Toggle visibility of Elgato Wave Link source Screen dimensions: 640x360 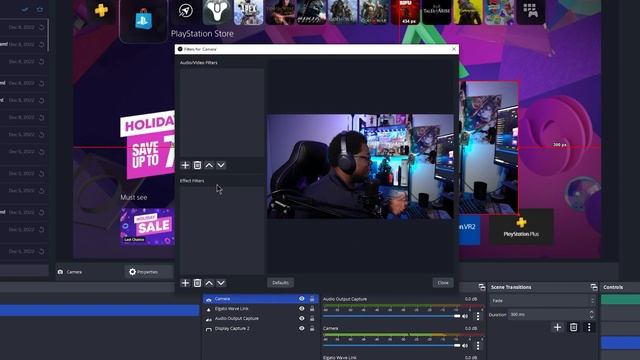pyautogui.click(x=302, y=309)
